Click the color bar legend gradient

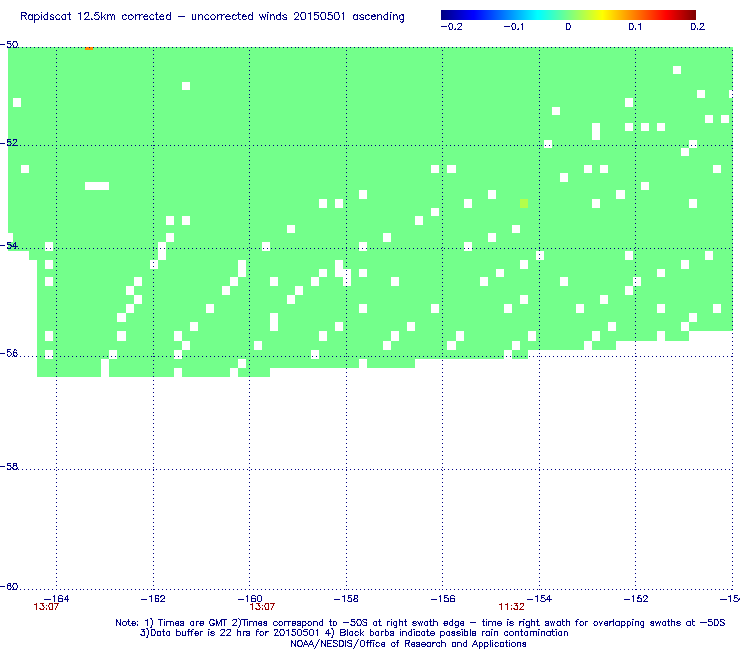pos(568,15)
